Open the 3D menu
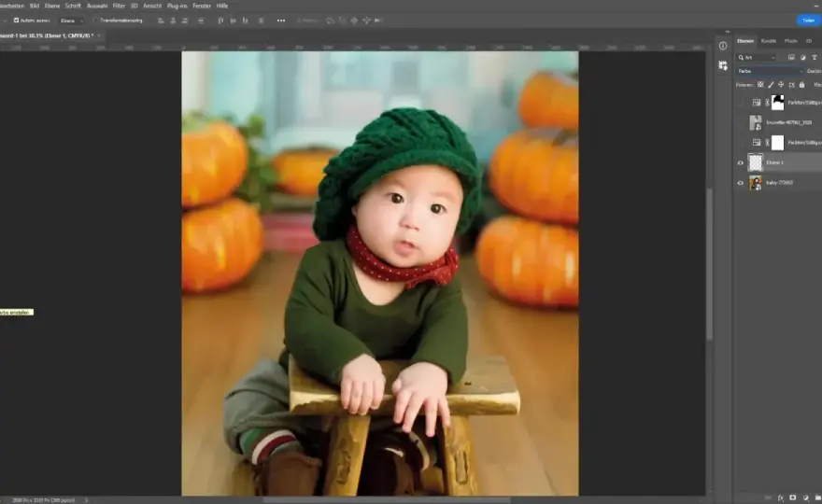822x504 pixels. pos(135,6)
